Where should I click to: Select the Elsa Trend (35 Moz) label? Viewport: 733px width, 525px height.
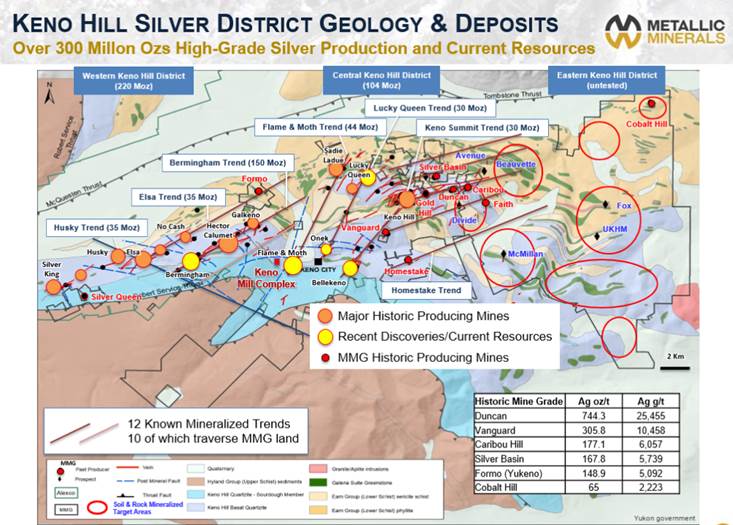point(178,197)
